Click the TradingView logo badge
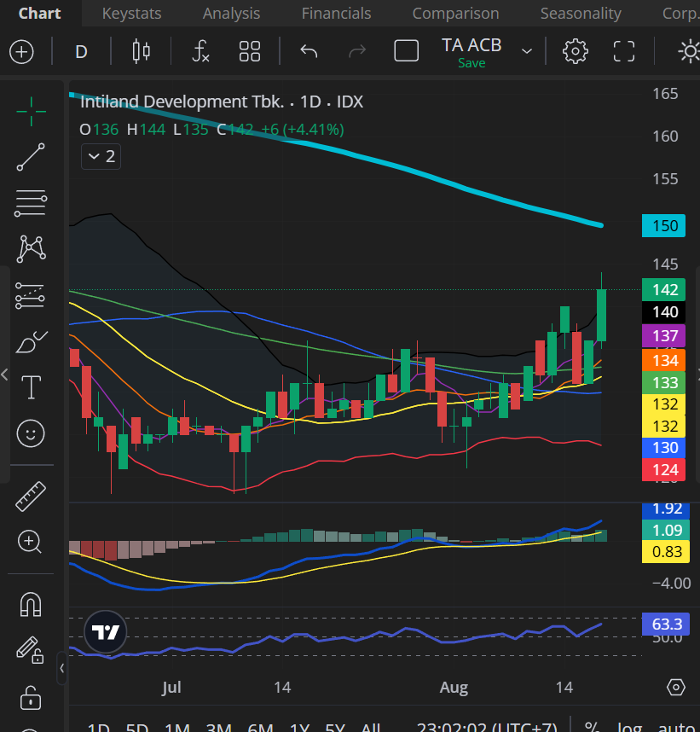 106,632
